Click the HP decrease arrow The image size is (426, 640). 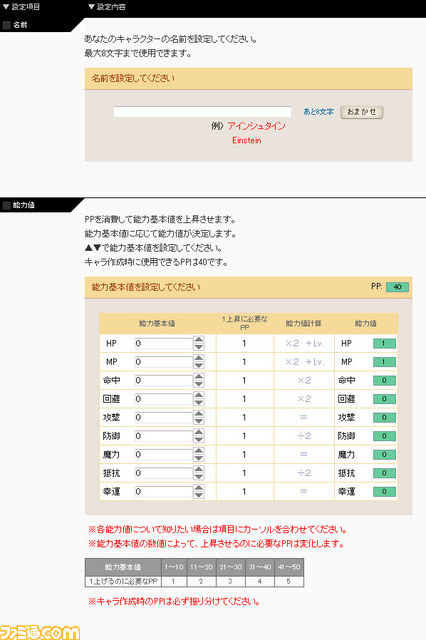point(199,347)
